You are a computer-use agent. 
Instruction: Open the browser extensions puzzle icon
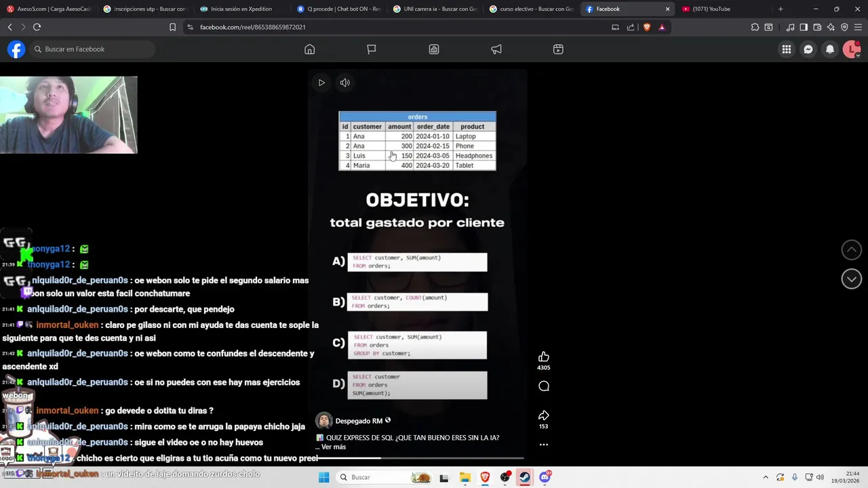(755, 27)
